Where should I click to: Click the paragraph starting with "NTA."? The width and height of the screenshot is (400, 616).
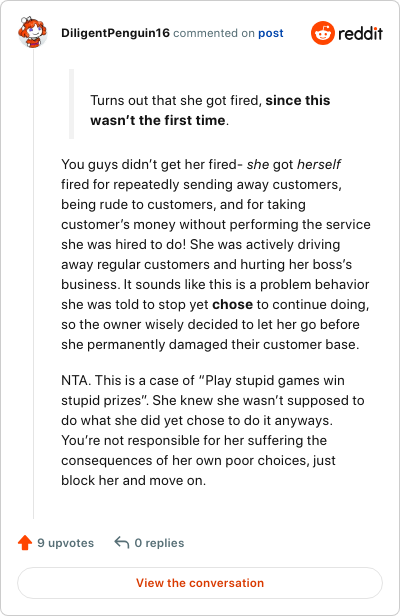click(x=213, y=430)
